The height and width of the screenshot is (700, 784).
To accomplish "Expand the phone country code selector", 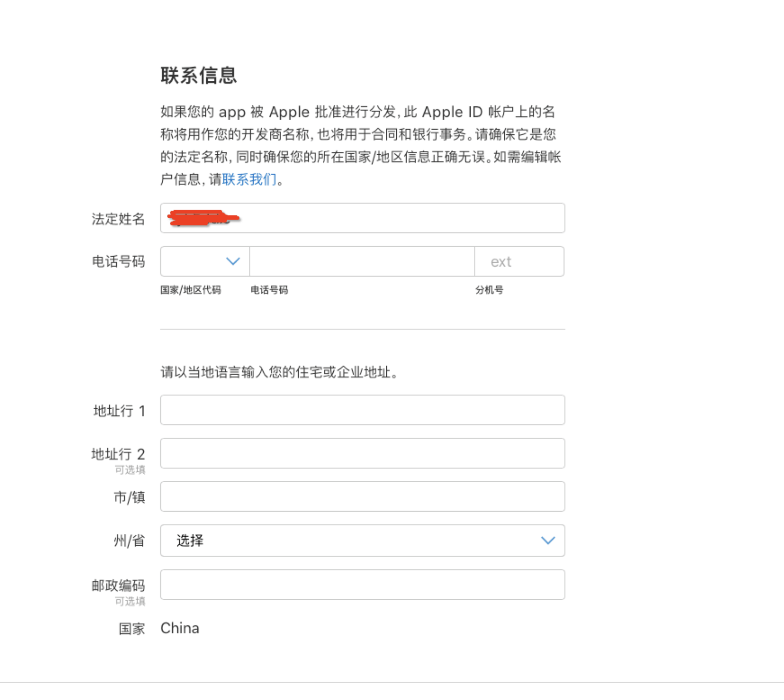I will click(x=204, y=261).
